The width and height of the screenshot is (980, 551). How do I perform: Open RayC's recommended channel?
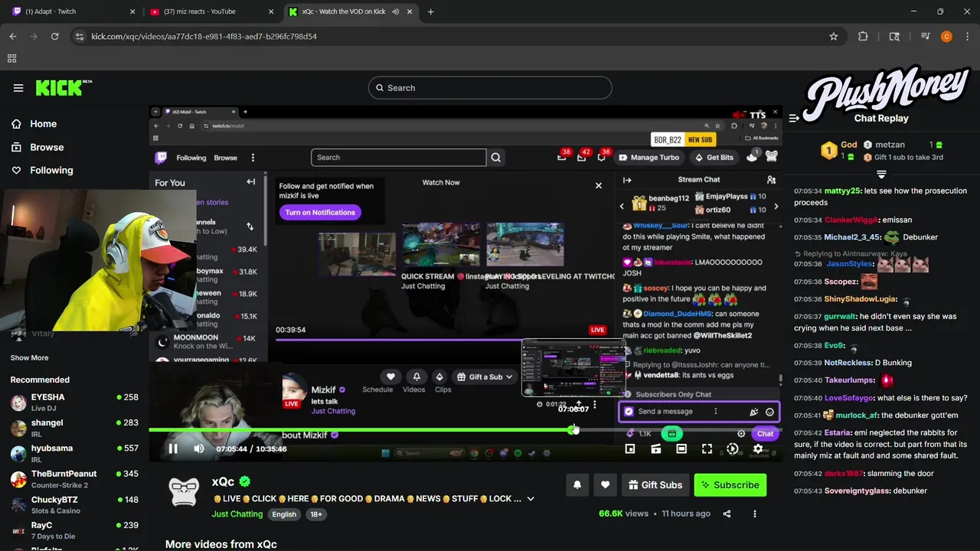74,530
